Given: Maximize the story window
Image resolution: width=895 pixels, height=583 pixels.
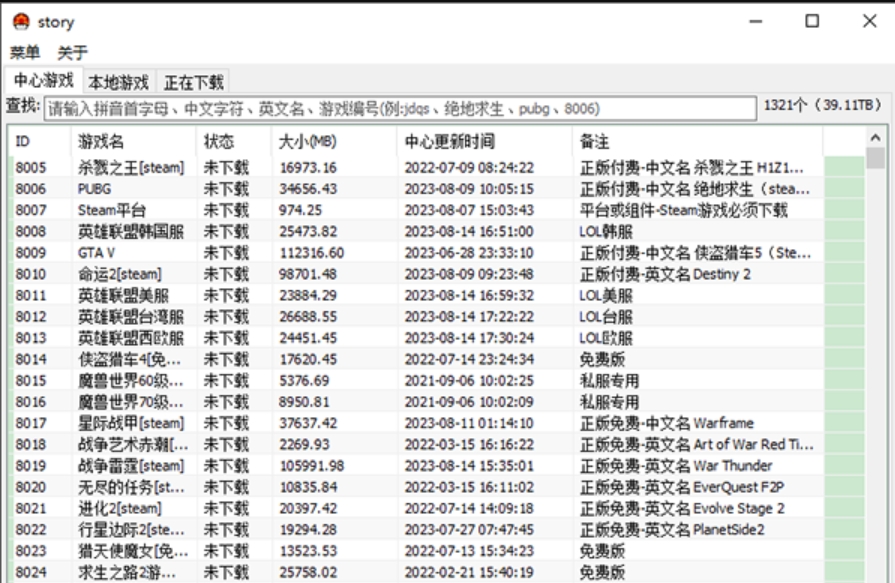Looking at the screenshot, I should [x=813, y=21].
